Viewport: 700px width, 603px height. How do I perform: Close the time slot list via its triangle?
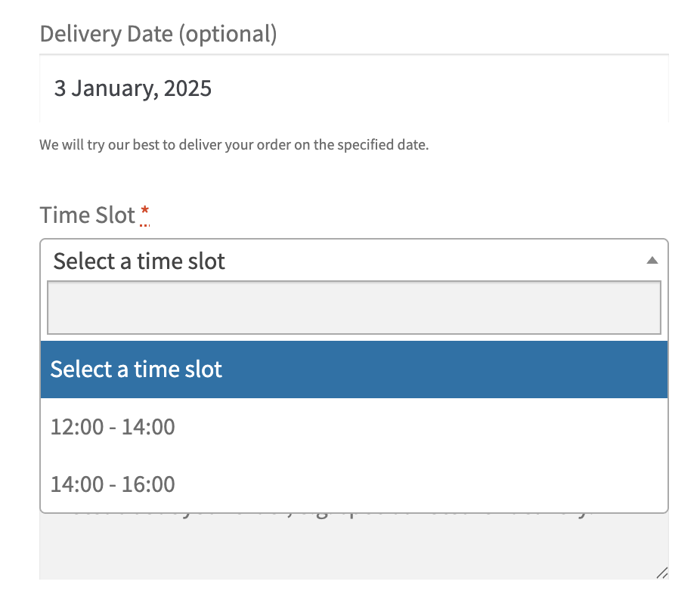pos(652,261)
